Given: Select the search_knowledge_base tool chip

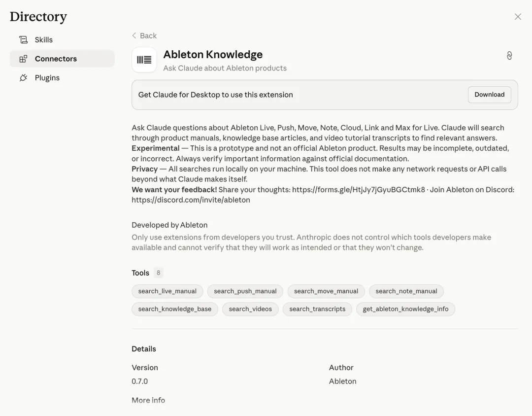Looking at the screenshot, I should point(175,309).
